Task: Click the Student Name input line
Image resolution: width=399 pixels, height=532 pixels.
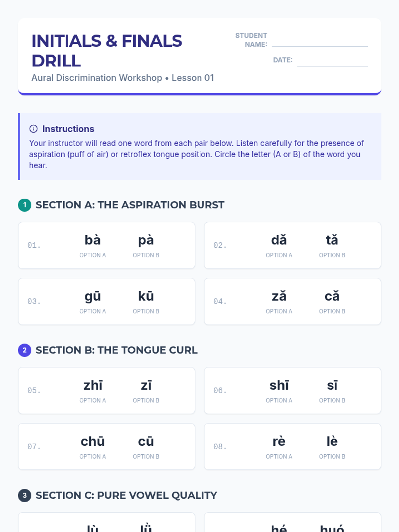Action: 320,41
